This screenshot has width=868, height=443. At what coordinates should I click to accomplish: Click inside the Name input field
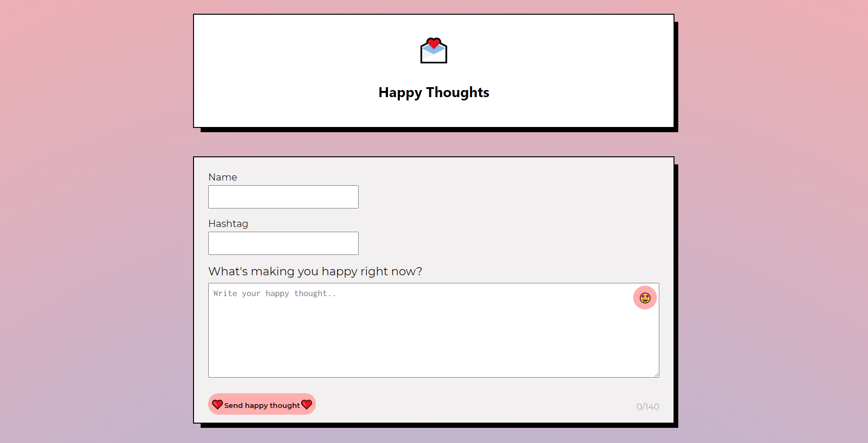point(283,197)
